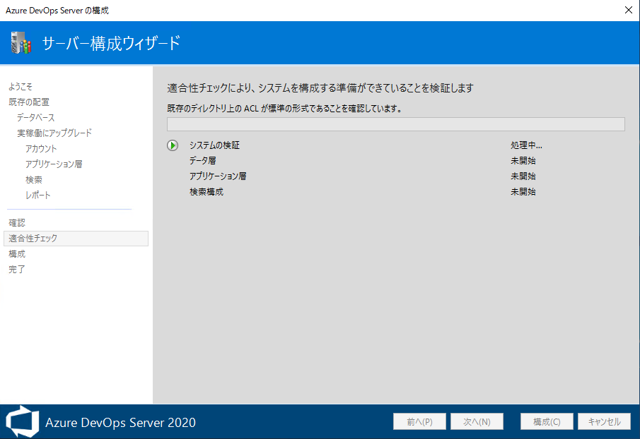The width and height of the screenshot is (640, 439).
Task: Click the 処理中... status text
Action: click(x=526, y=145)
